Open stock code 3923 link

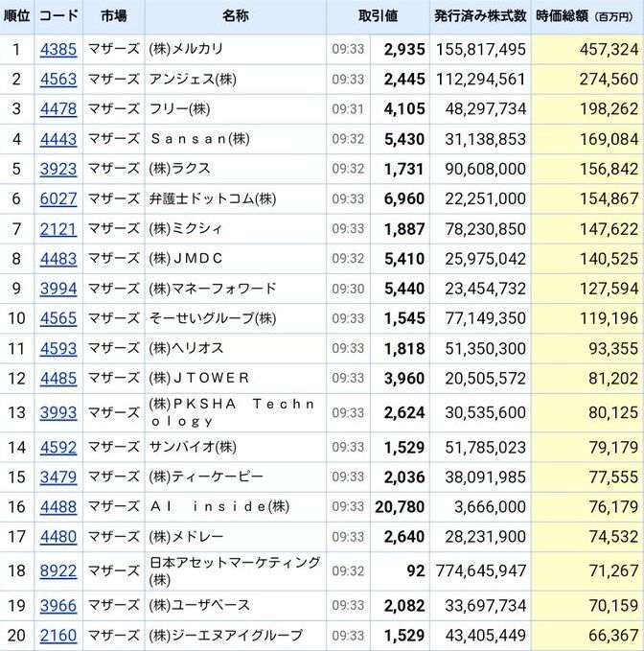[x=58, y=169]
